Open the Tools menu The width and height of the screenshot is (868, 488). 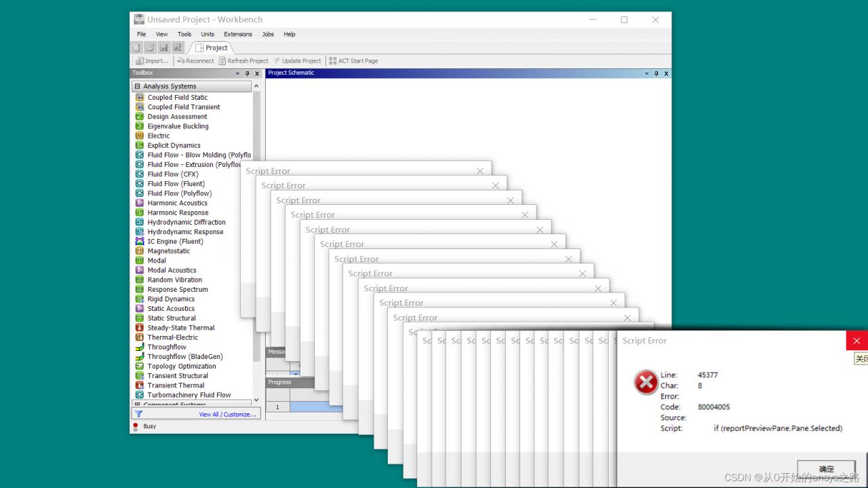(184, 34)
